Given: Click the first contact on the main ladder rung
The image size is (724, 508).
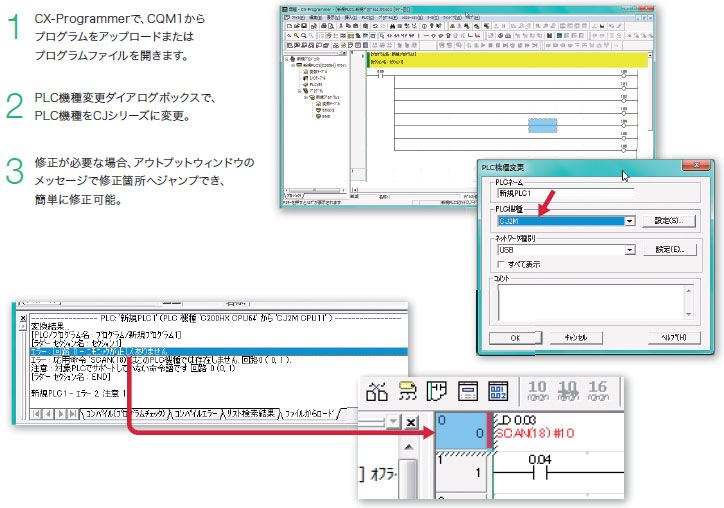Looking at the screenshot, I should point(380,75).
